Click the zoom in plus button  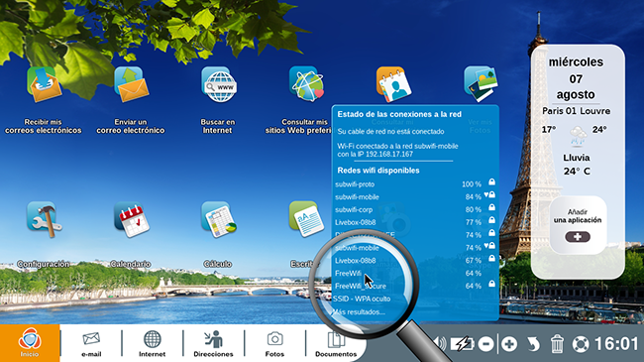pos(509,344)
